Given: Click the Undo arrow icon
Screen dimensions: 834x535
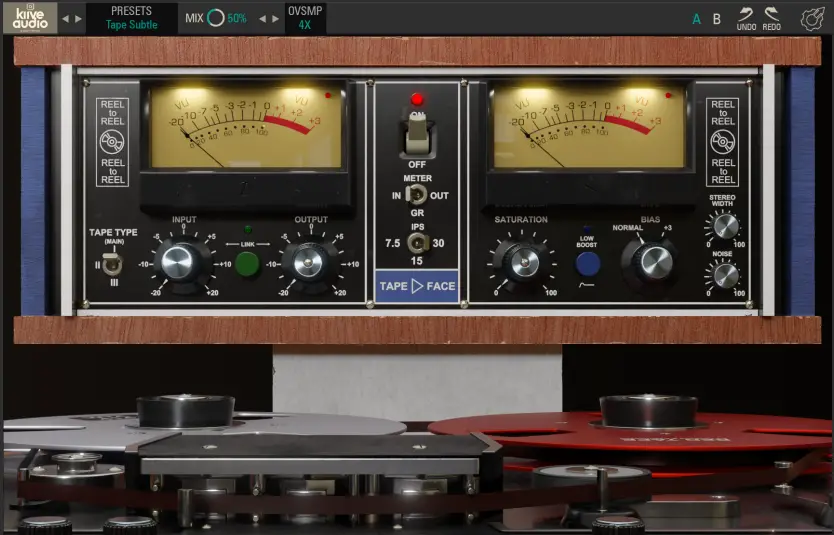Looking at the screenshot, I should pyautogui.click(x=746, y=14).
